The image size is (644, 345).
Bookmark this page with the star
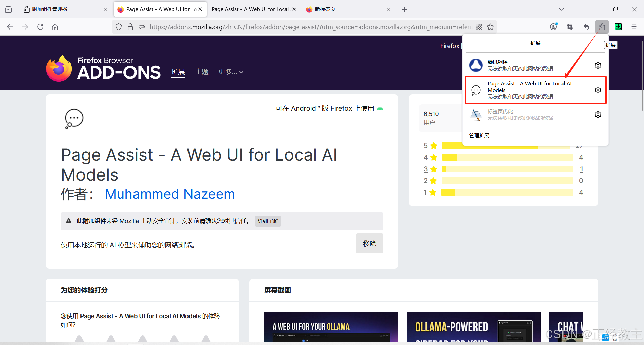click(490, 27)
